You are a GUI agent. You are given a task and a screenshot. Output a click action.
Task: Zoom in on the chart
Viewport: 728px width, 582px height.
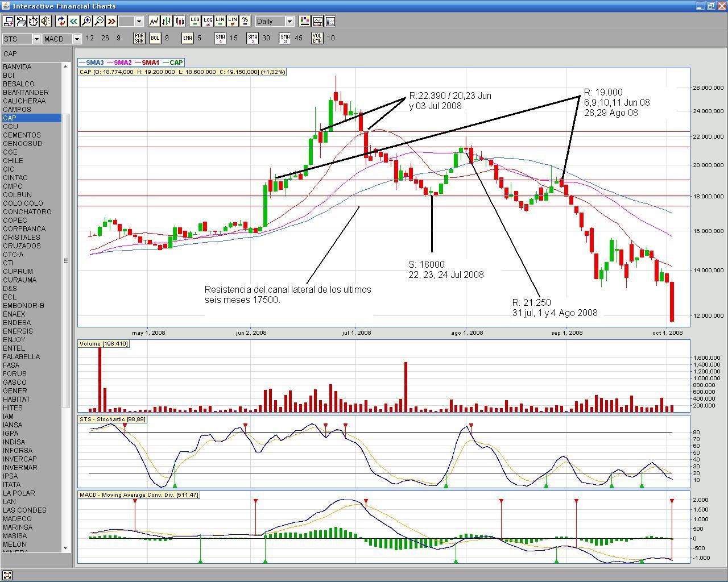pos(86,21)
